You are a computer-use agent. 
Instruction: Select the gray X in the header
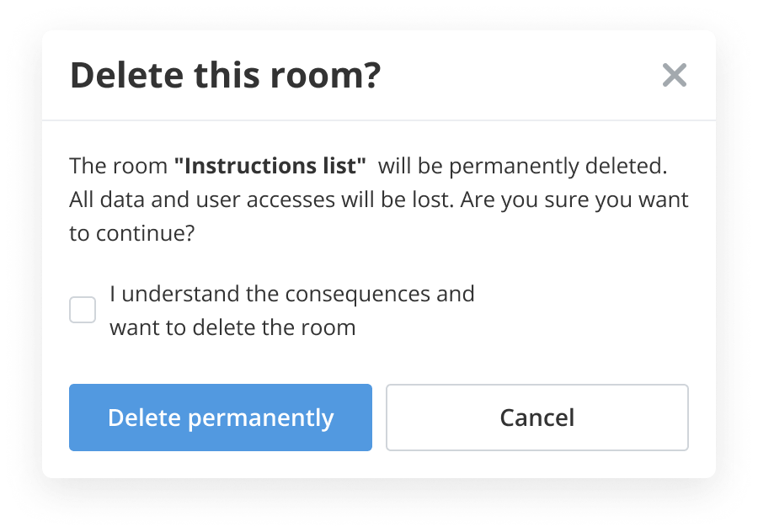pyautogui.click(x=674, y=76)
